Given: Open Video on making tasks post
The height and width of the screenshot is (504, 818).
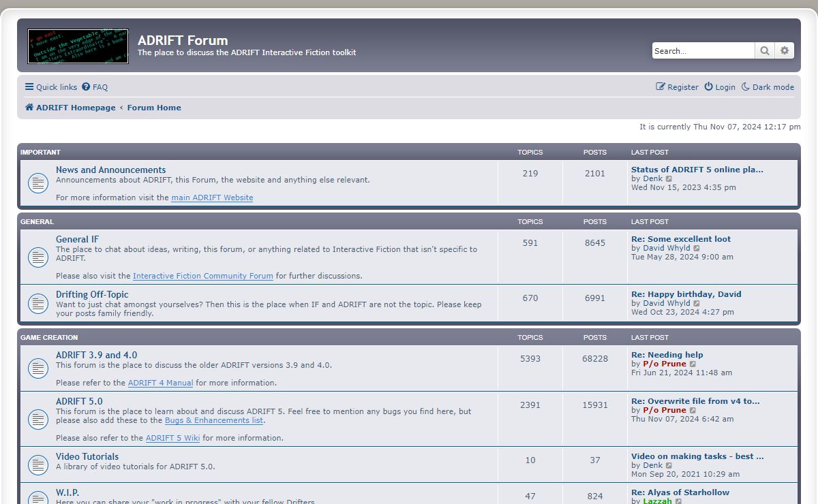Looking at the screenshot, I should click(697, 456).
